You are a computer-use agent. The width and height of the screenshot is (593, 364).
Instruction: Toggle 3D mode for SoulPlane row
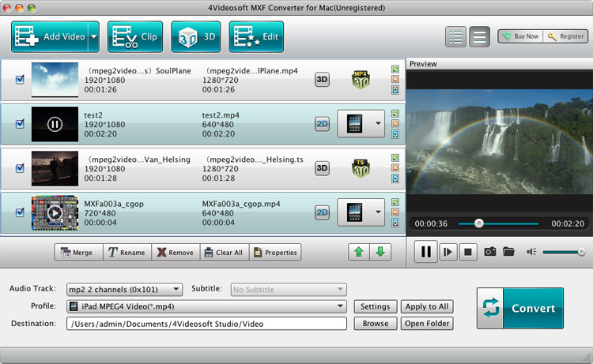pos(322,79)
